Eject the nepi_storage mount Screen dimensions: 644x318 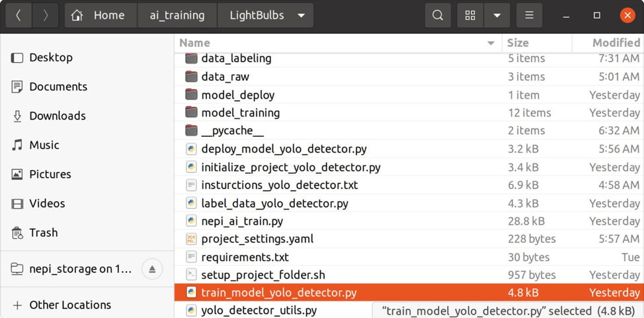(152, 269)
